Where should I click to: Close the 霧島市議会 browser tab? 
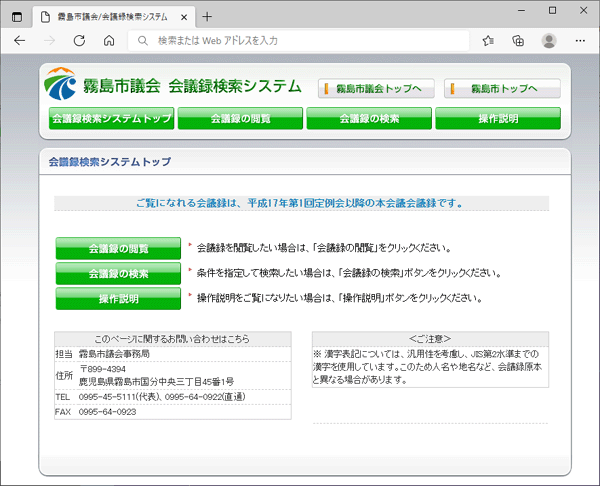pyautogui.click(x=184, y=17)
